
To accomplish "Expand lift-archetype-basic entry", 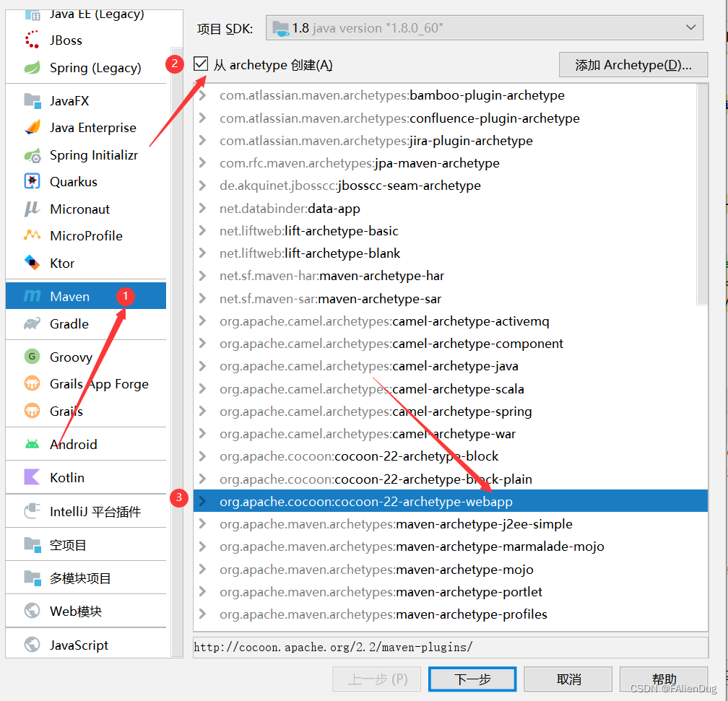I will tap(202, 230).
